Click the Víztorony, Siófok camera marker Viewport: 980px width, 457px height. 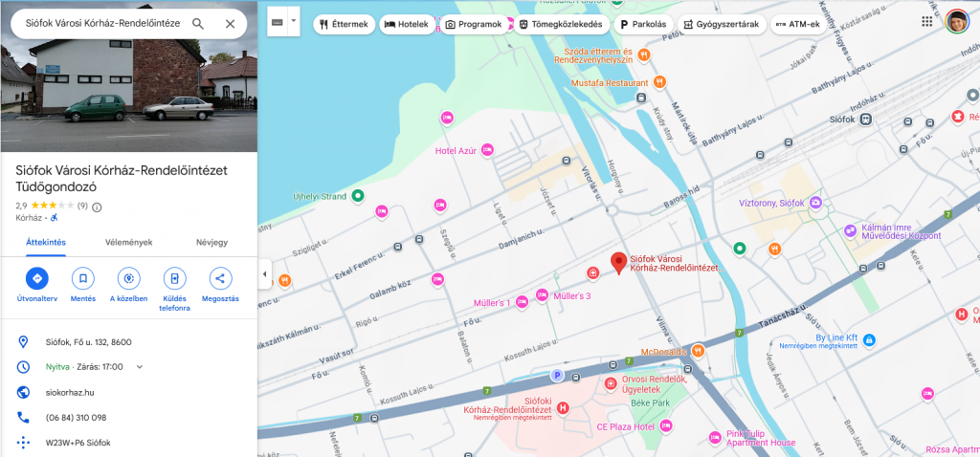[815, 203]
